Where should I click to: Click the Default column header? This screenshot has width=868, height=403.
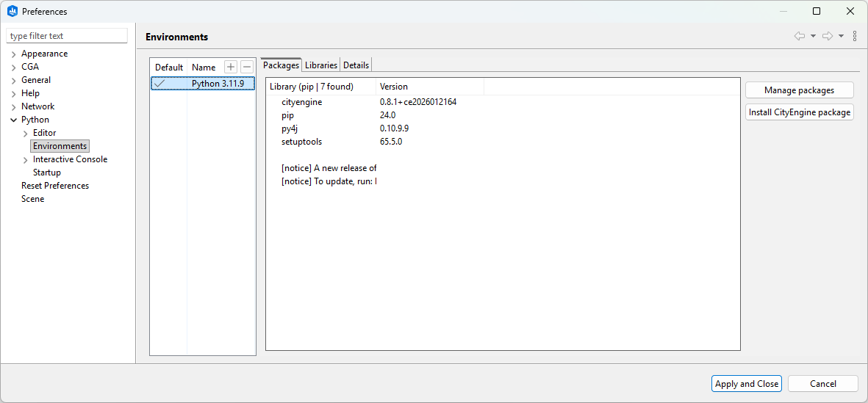pos(169,68)
